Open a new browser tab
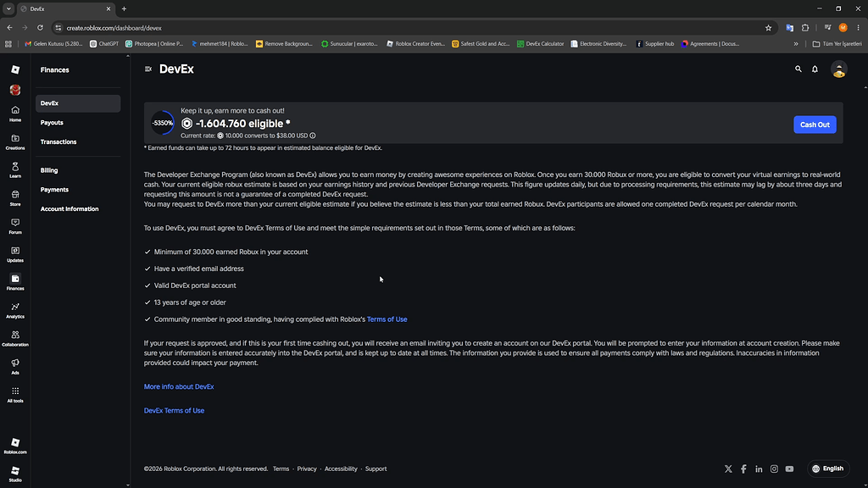Screen dimensions: 868x488 click(124, 8)
